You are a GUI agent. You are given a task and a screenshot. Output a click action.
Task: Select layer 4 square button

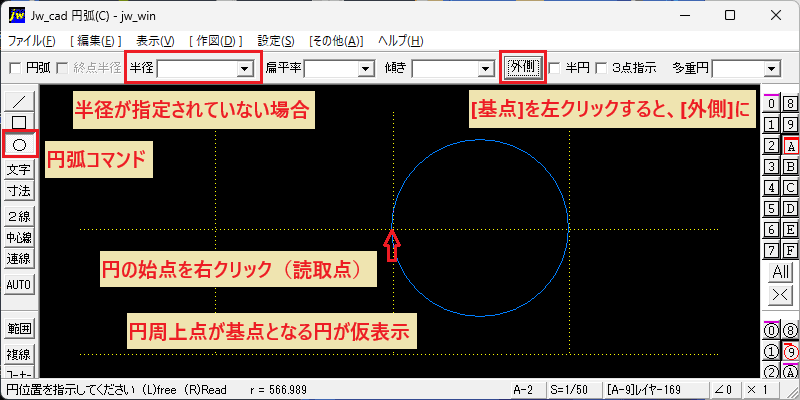(771, 188)
